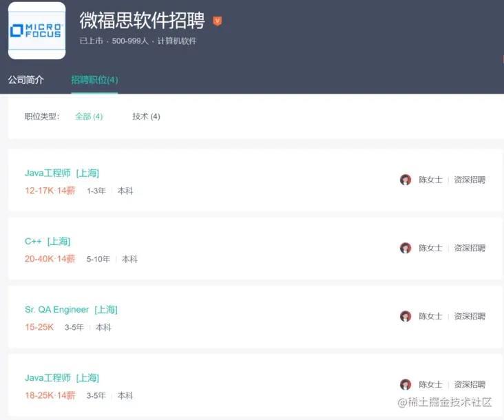Click recruiter avatar on first Java工程师 listing
Viewport: 504px width, 420px height.
(x=406, y=180)
